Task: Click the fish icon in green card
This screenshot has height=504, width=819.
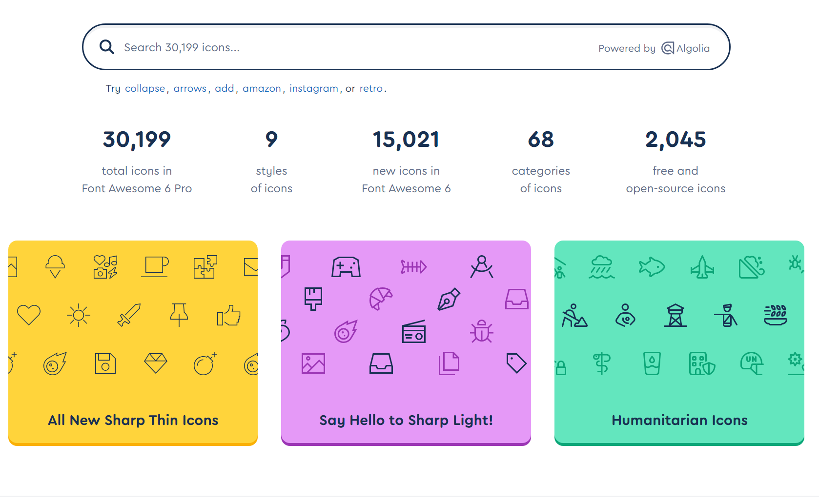Action: [652, 267]
